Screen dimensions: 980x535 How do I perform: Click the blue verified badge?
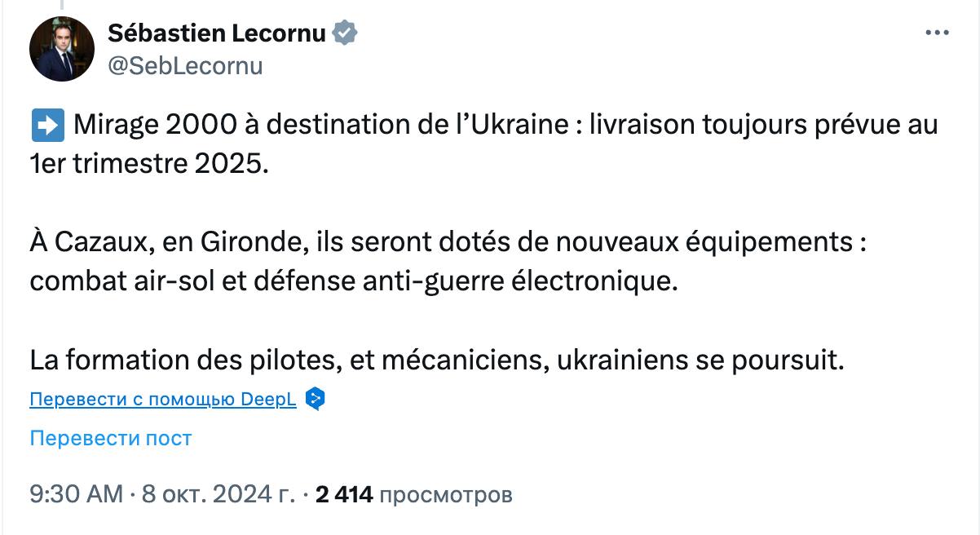346,33
